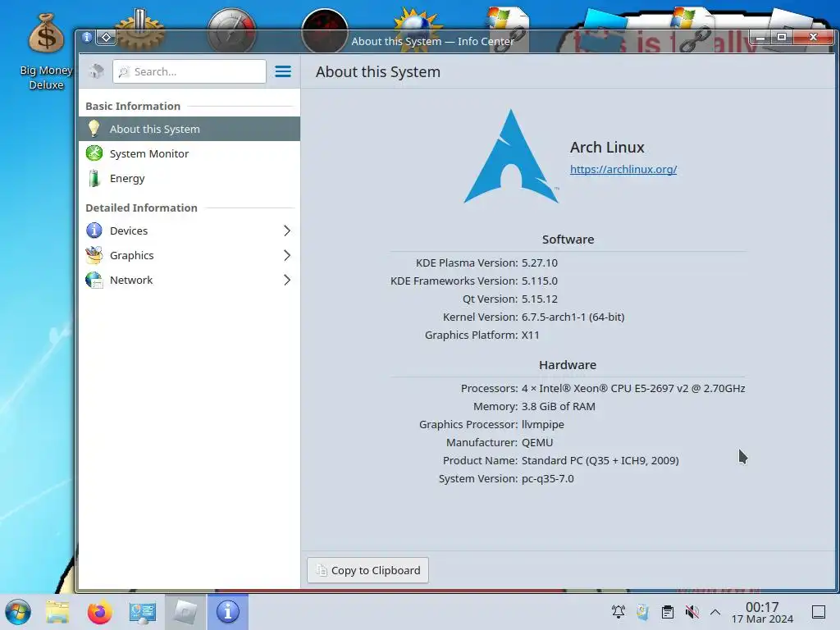This screenshot has width=840, height=630.
Task: Click the Memory value 3.8 GiB of RAM
Action: 558,407
